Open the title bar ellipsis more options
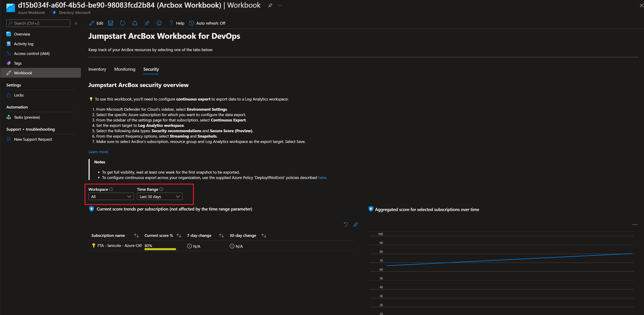Viewport: 644px width, 315px height. 280,6
